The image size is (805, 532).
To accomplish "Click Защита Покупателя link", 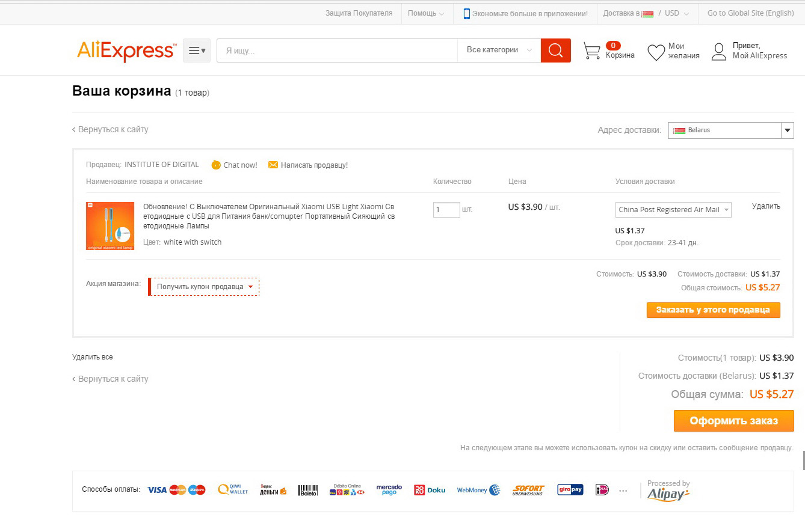I will point(359,13).
